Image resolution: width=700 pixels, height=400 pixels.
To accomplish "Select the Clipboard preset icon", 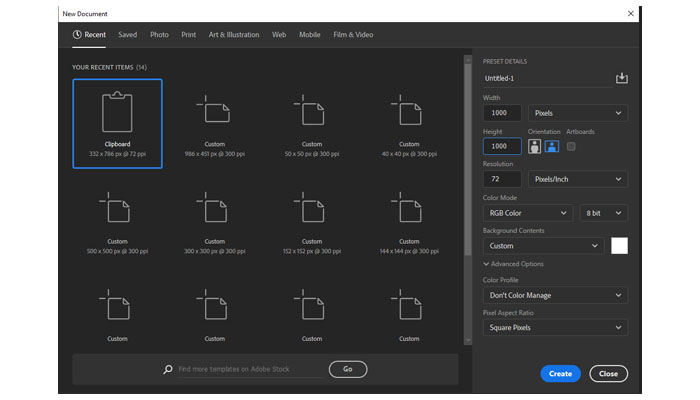I will point(117,111).
